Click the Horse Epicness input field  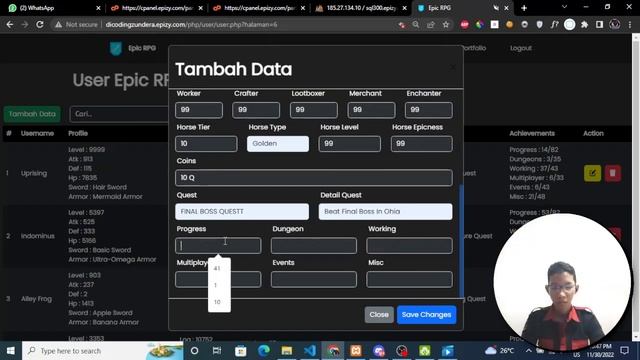(422, 144)
